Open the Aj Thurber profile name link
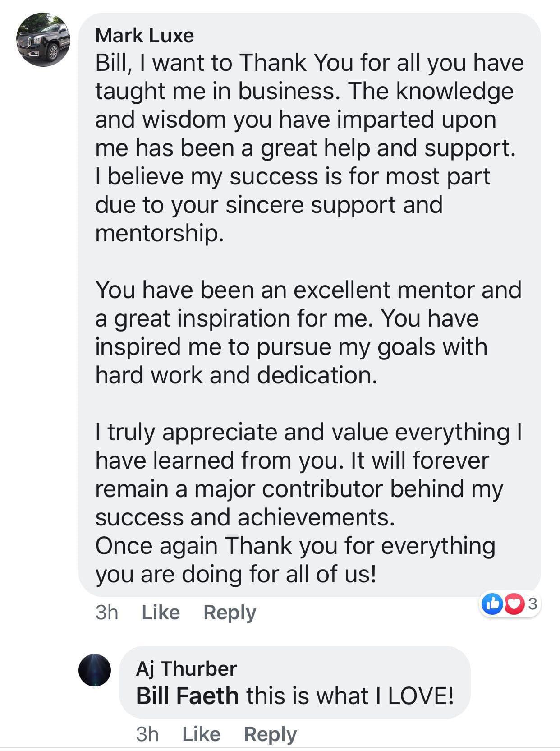This screenshot has width=560, height=751. (x=186, y=668)
